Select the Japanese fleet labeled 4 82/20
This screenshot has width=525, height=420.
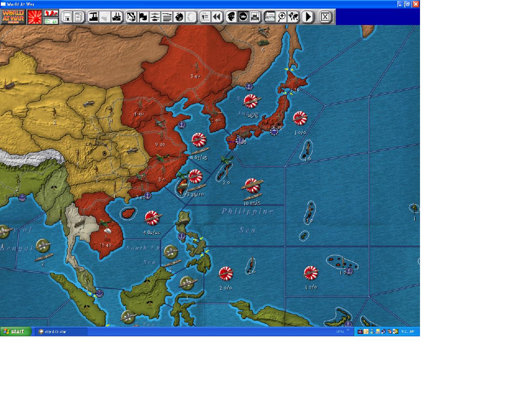click(152, 218)
